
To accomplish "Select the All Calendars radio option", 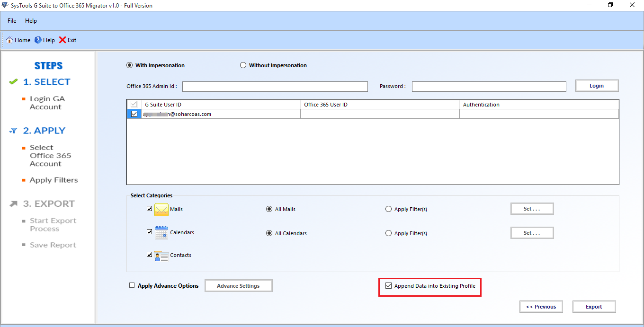I will tap(269, 233).
